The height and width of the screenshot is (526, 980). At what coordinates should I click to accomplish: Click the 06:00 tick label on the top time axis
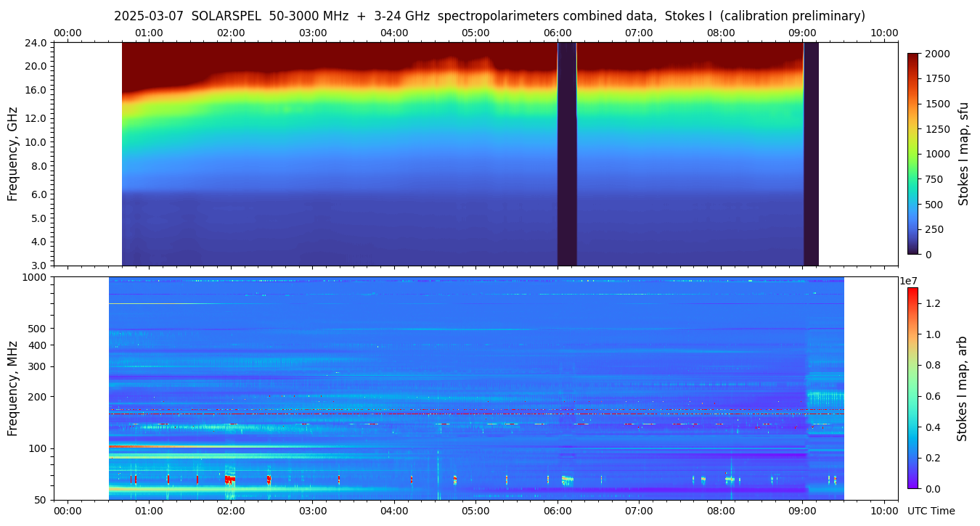tap(558, 33)
